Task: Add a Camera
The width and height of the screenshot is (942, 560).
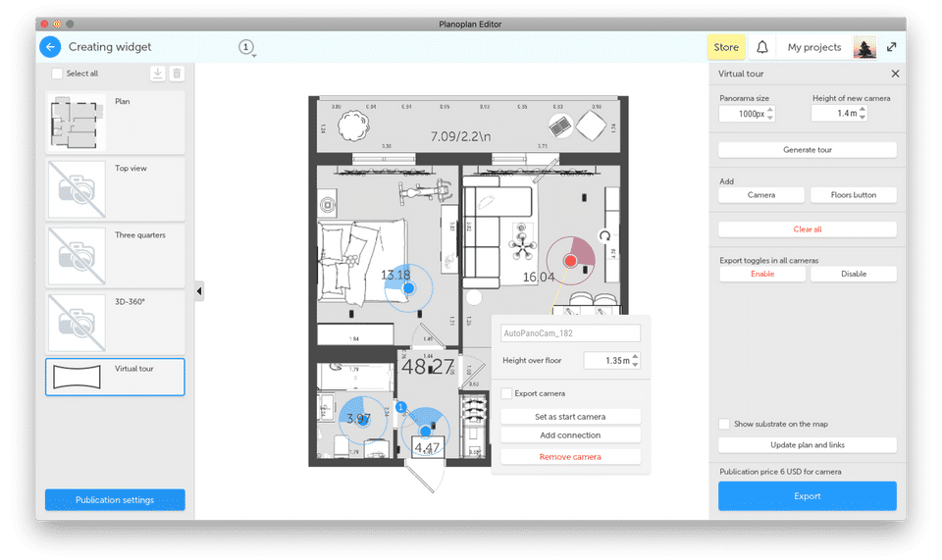Action: (x=761, y=194)
